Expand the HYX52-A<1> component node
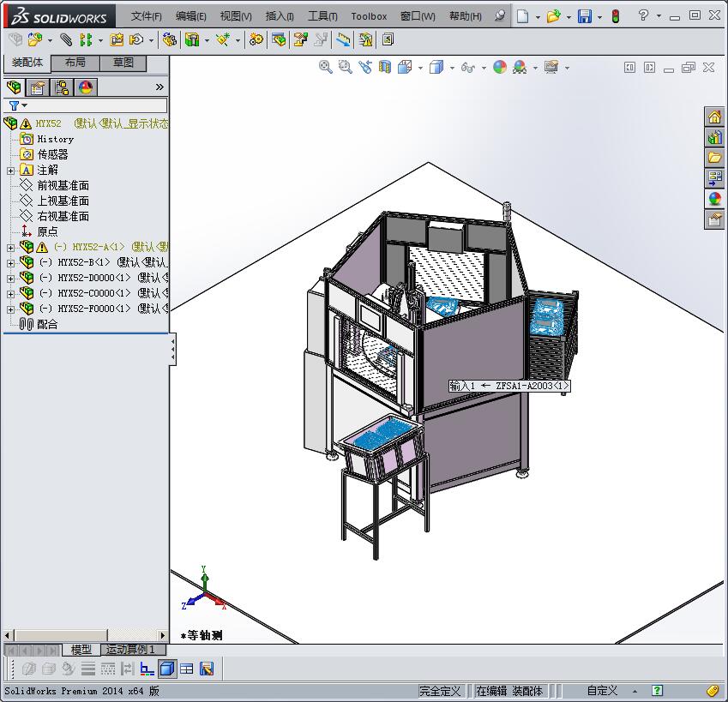The height and width of the screenshot is (702, 728). pyautogui.click(x=10, y=248)
